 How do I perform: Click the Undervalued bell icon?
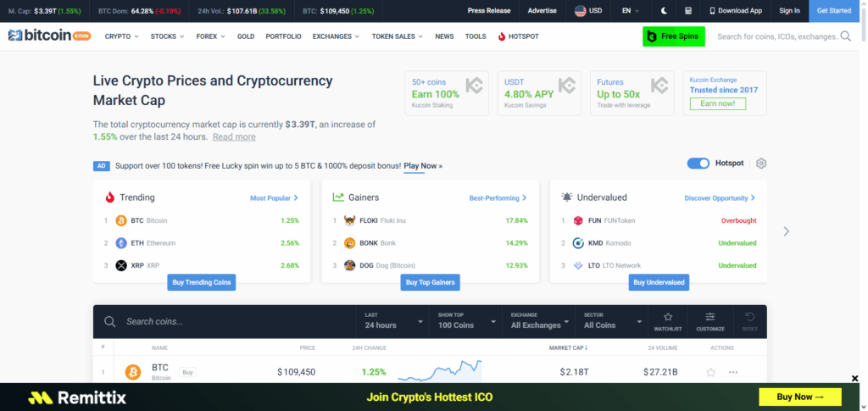(567, 197)
